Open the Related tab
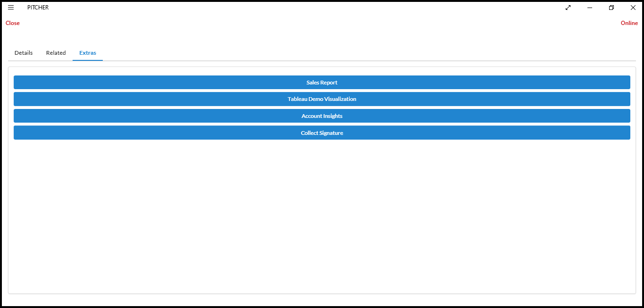The width and height of the screenshot is (644, 308). [56, 52]
